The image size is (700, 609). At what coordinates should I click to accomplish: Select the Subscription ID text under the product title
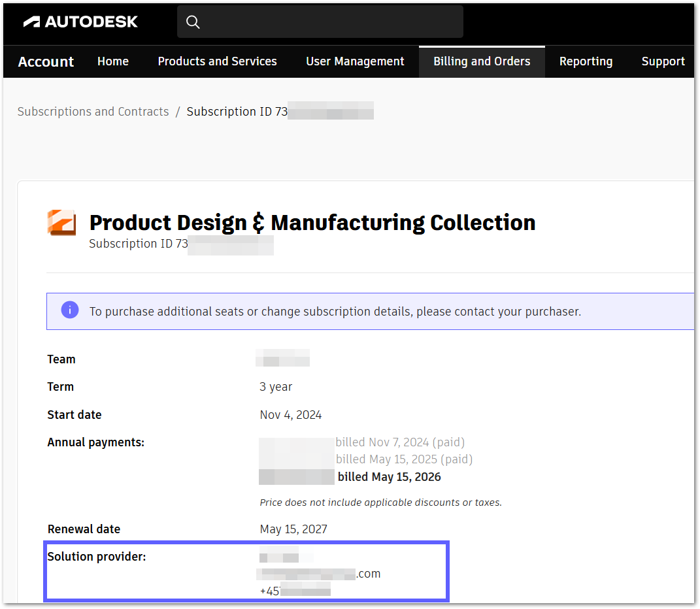[x=181, y=243]
